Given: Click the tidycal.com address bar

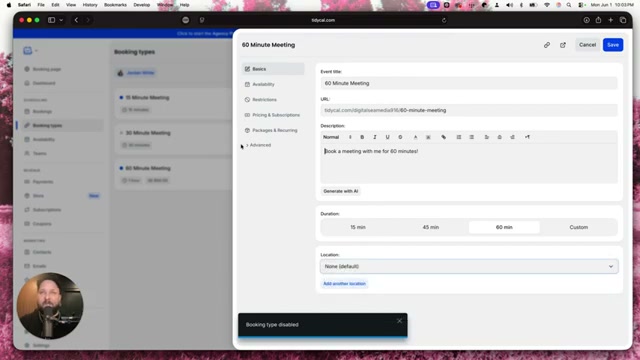Looking at the screenshot, I should pos(322,20).
